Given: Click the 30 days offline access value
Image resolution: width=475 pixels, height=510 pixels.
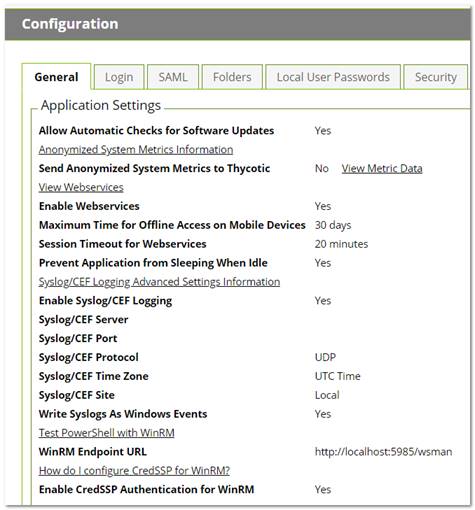Looking at the screenshot, I should [333, 225].
